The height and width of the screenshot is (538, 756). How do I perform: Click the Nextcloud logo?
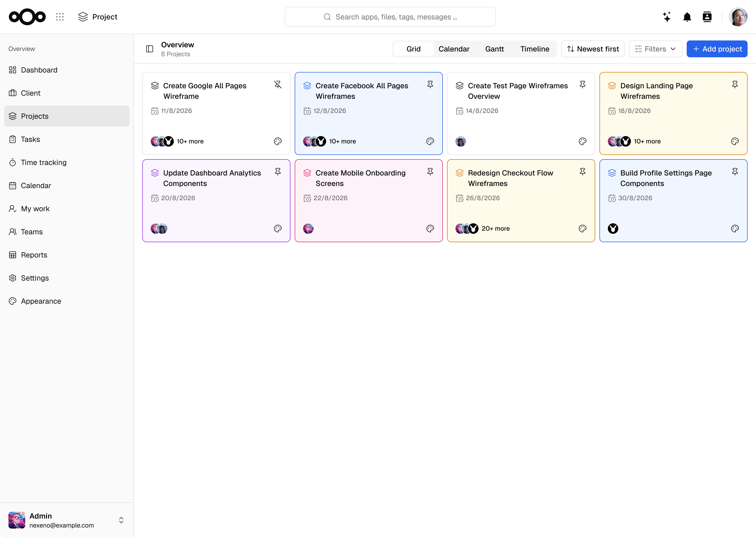pos(27,17)
